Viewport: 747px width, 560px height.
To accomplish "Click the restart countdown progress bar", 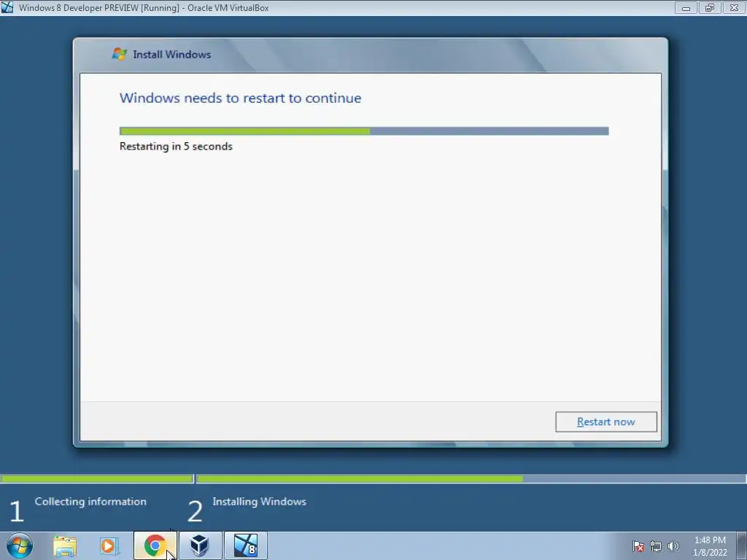I will click(364, 131).
